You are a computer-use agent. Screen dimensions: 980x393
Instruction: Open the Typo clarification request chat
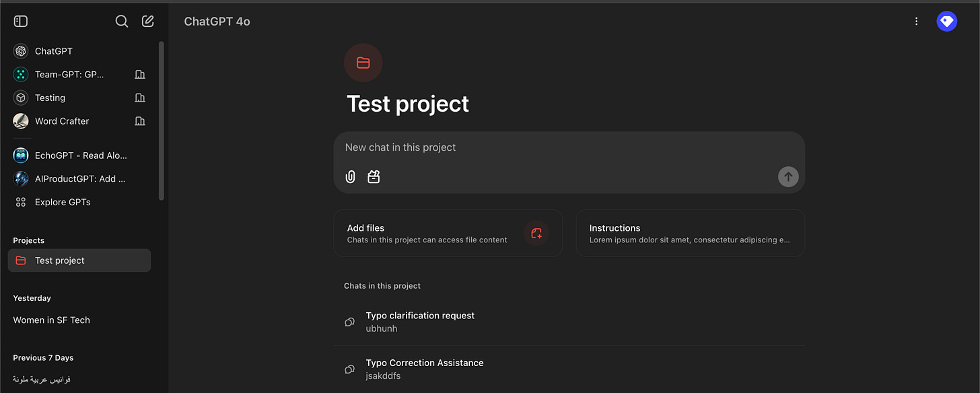click(x=569, y=322)
